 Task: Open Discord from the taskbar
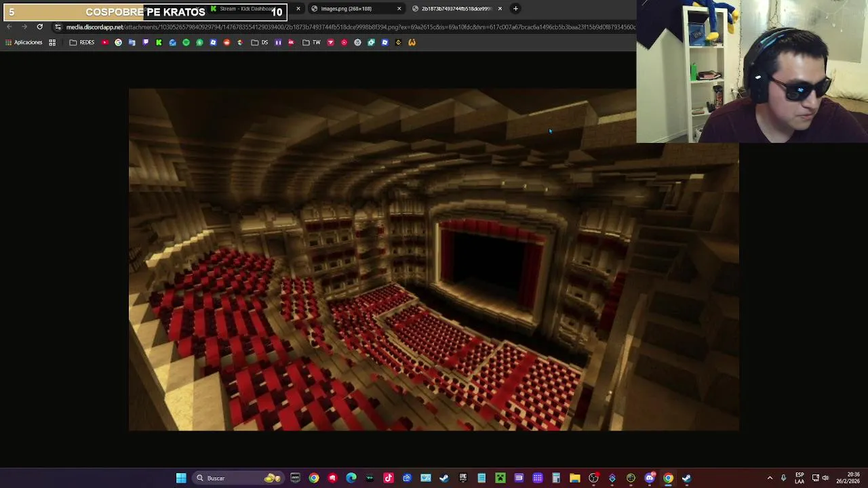[650, 478]
